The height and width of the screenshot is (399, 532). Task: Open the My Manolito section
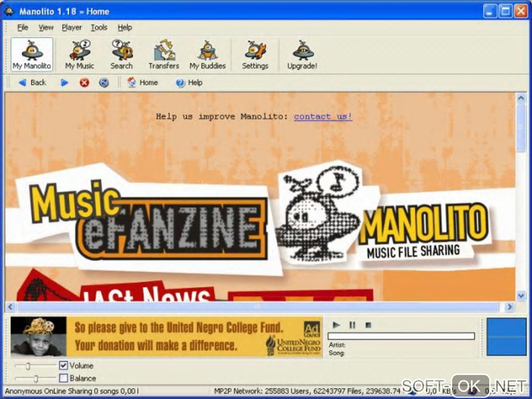pyautogui.click(x=32, y=54)
